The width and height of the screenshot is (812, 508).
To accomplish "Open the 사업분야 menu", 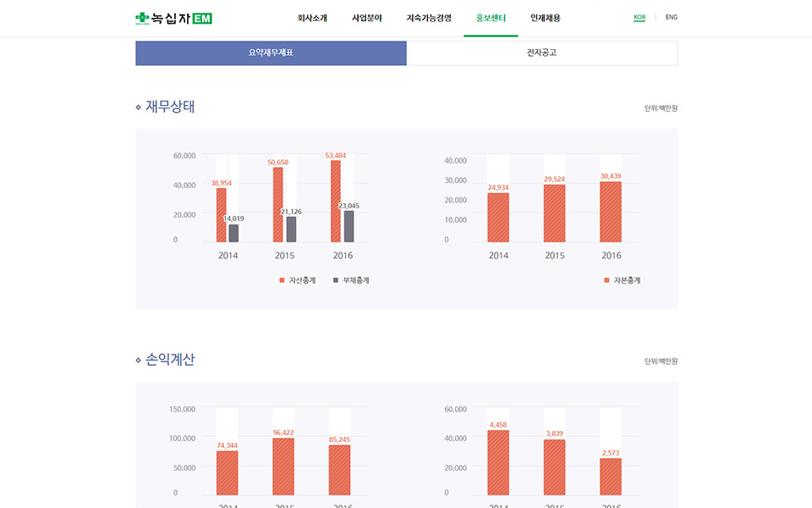I will point(367,18).
